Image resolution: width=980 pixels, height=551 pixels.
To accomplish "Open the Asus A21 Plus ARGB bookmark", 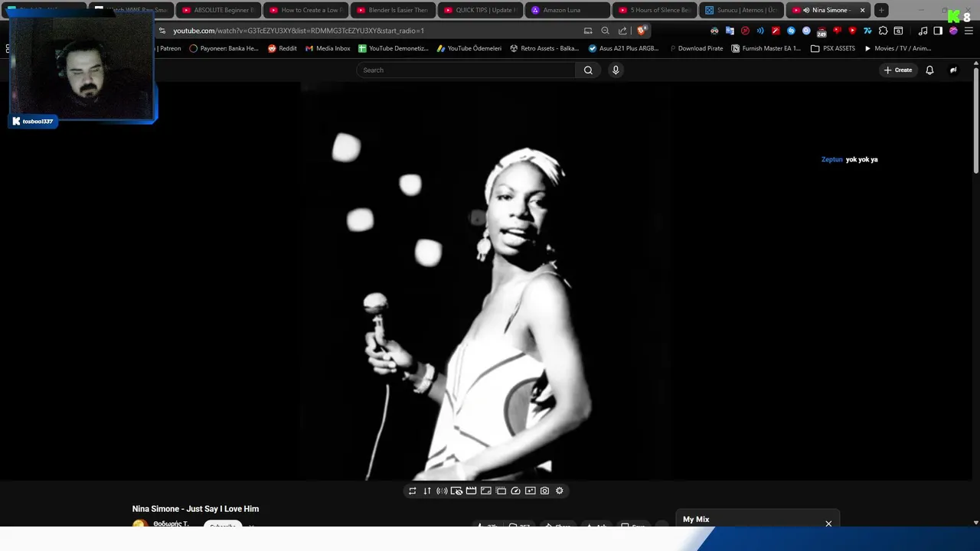I will 624,48.
